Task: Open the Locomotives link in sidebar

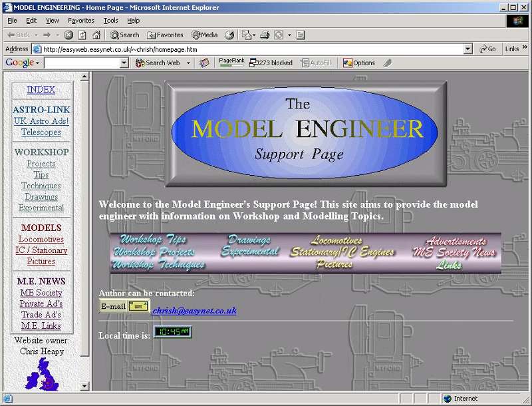Action: [x=41, y=239]
